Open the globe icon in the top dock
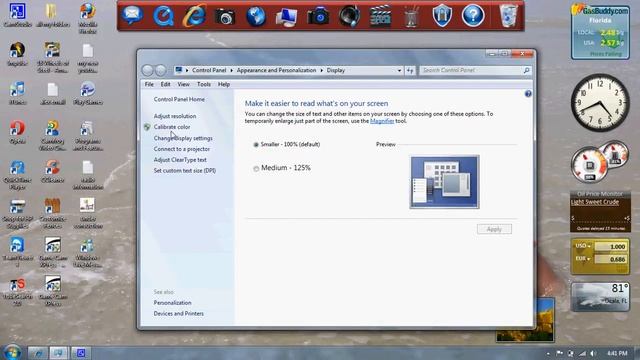 [x=256, y=16]
